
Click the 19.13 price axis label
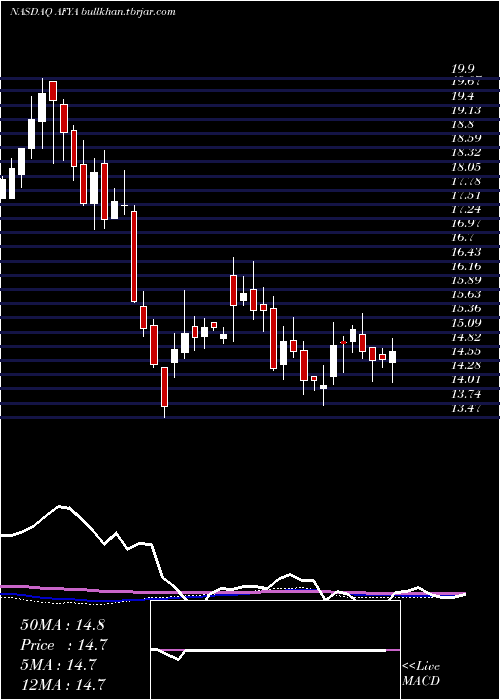pos(466,111)
